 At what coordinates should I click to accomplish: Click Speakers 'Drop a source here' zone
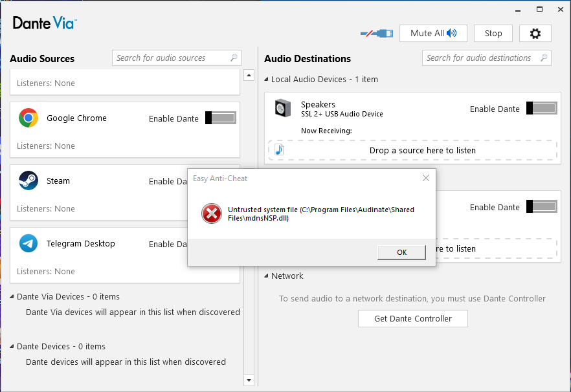[412, 150]
